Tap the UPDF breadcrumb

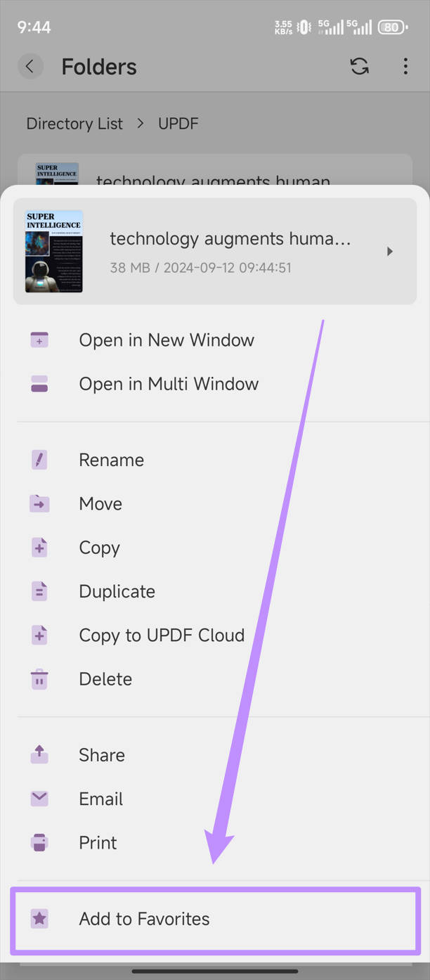click(178, 124)
